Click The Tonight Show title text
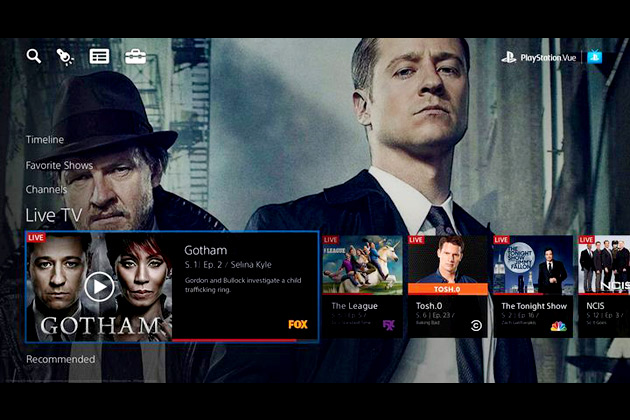 point(534,306)
